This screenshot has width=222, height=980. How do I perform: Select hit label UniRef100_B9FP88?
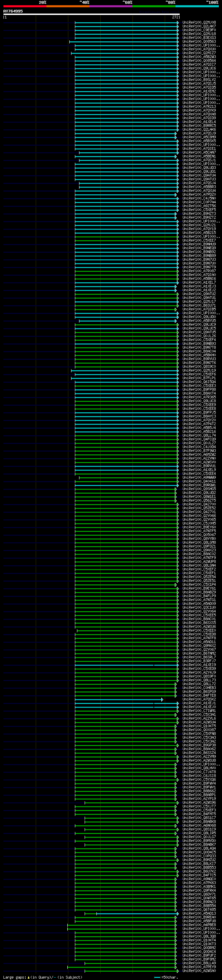(x=199, y=389)
